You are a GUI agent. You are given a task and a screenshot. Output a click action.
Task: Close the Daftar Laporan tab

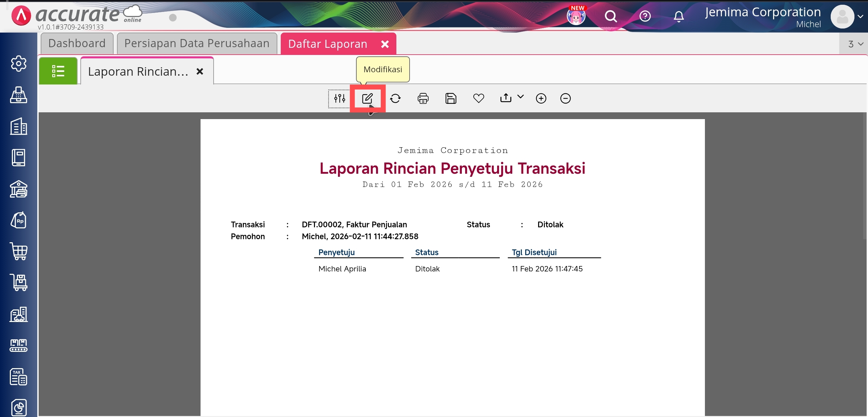tap(384, 44)
